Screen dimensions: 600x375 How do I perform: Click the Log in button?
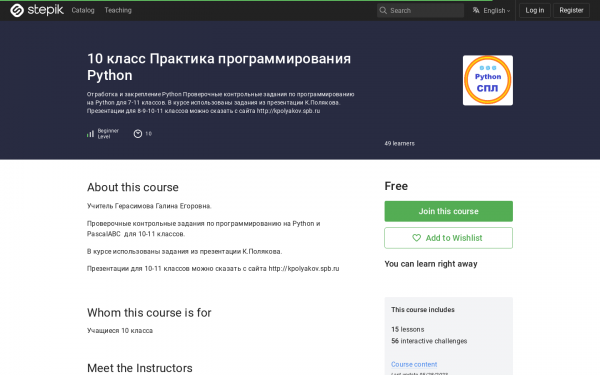tap(535, 10)
